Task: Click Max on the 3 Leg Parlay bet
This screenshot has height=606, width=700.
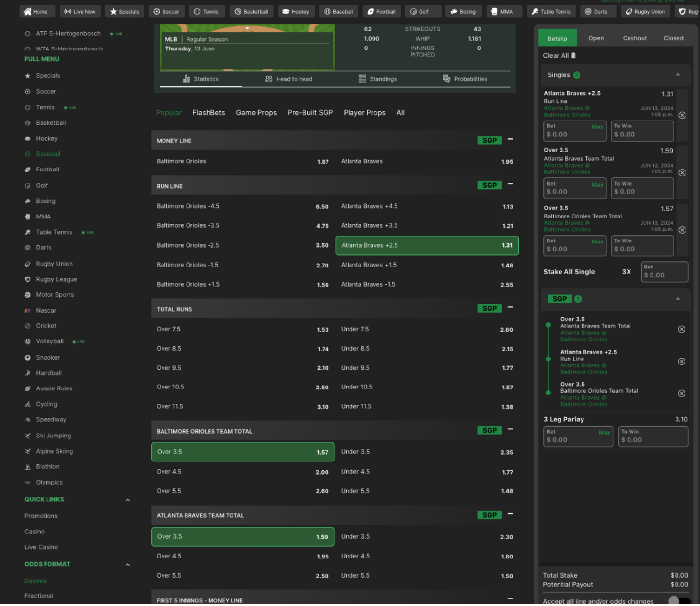Action: point(605,433)
